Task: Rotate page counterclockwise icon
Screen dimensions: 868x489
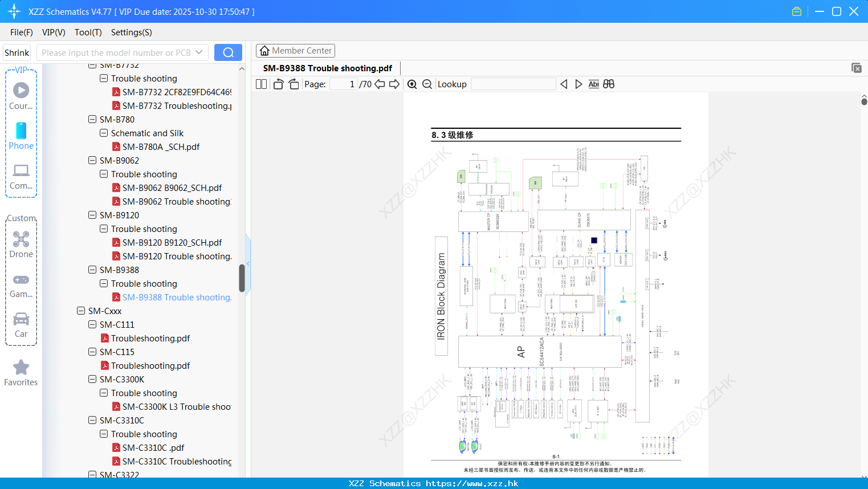Action: 278,84
